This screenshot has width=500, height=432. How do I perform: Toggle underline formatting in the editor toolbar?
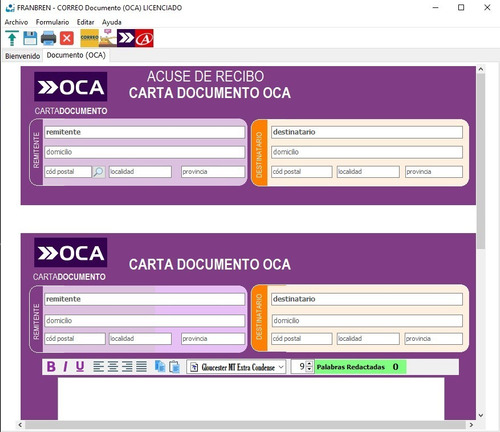tap(80, 367)
